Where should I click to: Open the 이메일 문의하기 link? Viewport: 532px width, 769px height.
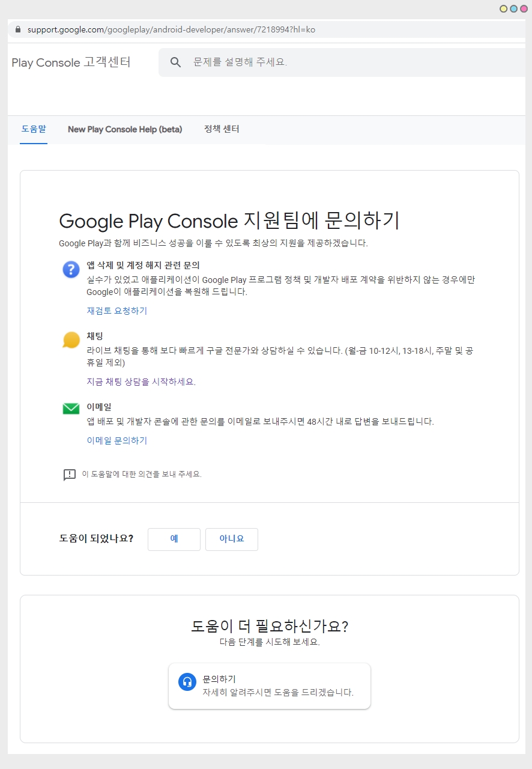[117, 440]
